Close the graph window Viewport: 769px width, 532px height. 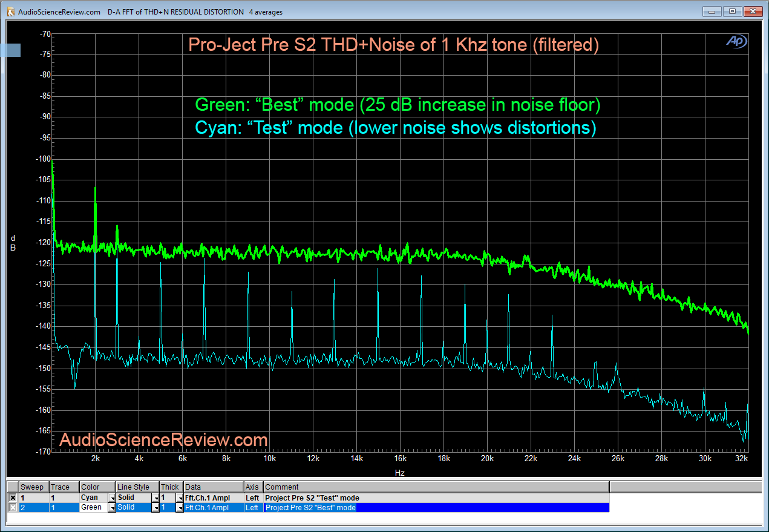(752, 11)
